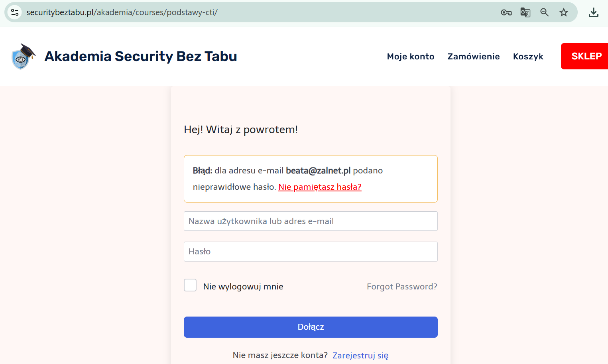Open 'Moje konto' menu item
Screen dimensions: 608x364
pyautogui.click(x=411, y=57)
